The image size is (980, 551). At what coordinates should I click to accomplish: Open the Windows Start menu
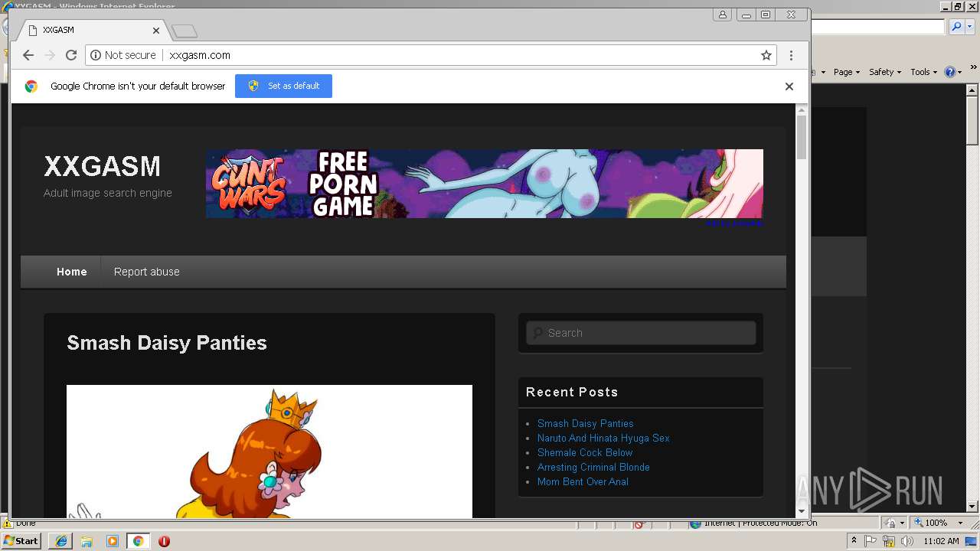21,540
